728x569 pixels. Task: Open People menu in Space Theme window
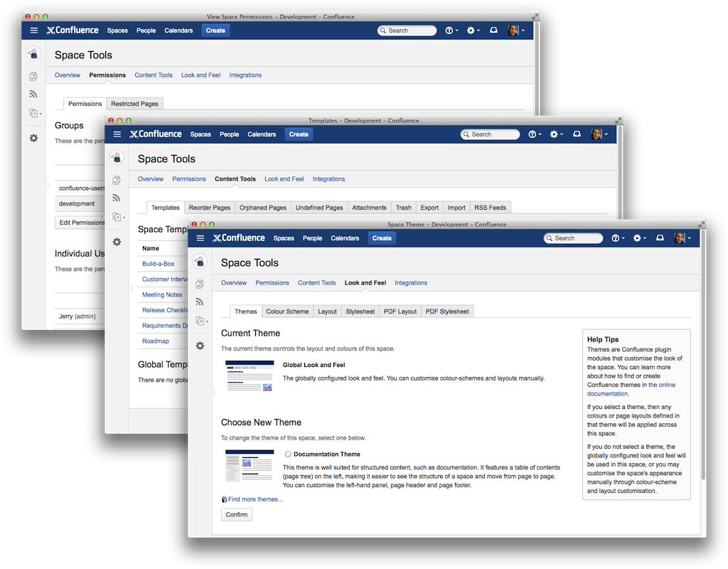pos(313,238)
